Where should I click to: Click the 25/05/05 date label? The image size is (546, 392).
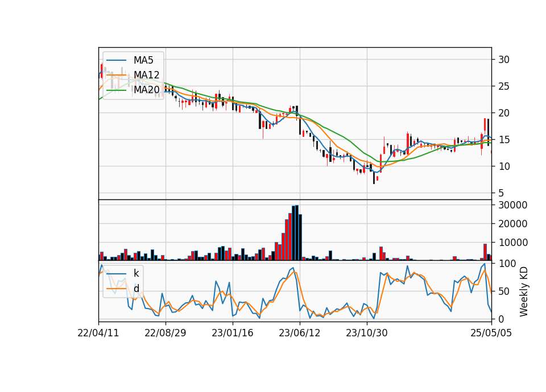pyautogui.click(x=491, y=333)
